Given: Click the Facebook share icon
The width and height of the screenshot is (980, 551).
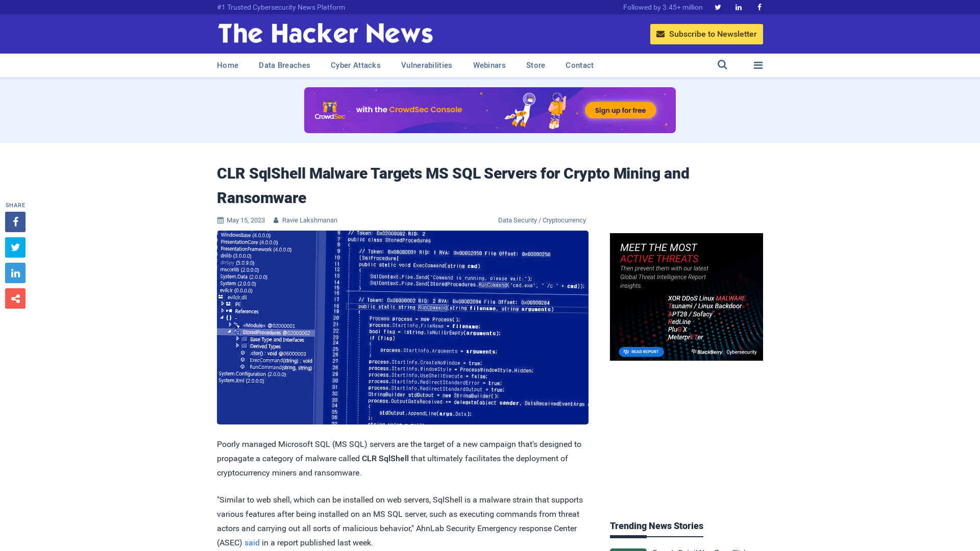Looking at the screenshot, I should click(15, 221).
